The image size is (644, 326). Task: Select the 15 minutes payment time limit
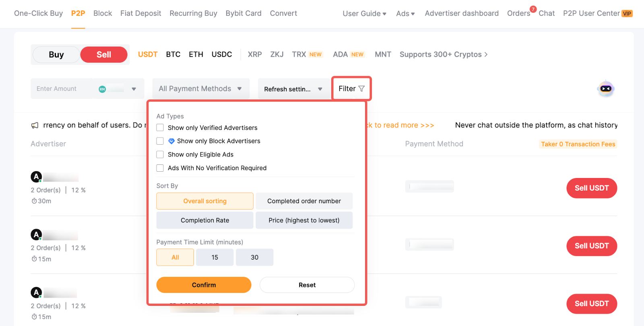tap(215, 257)
